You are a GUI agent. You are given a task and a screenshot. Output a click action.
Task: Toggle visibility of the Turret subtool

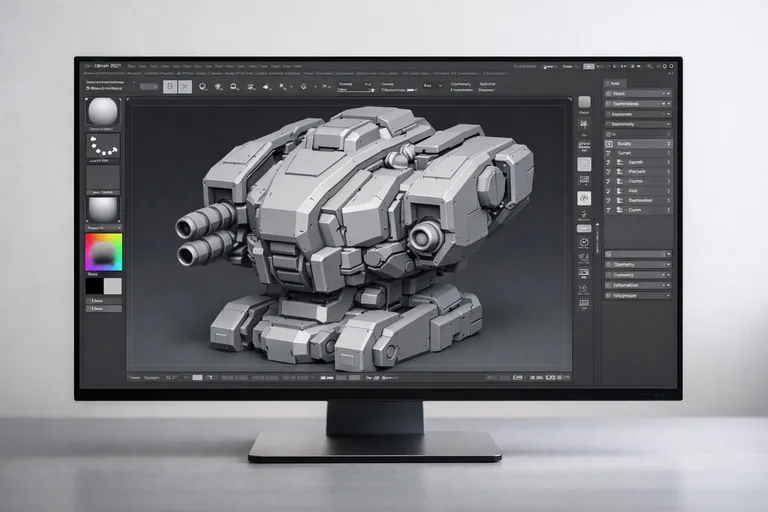[x=608, y=153]
